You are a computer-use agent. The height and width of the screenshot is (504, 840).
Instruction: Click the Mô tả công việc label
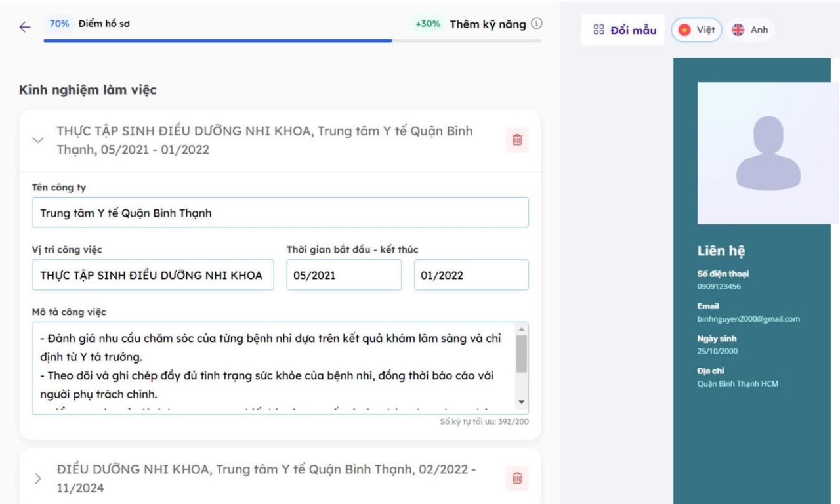pyautogui.click(x=69, y=312)
